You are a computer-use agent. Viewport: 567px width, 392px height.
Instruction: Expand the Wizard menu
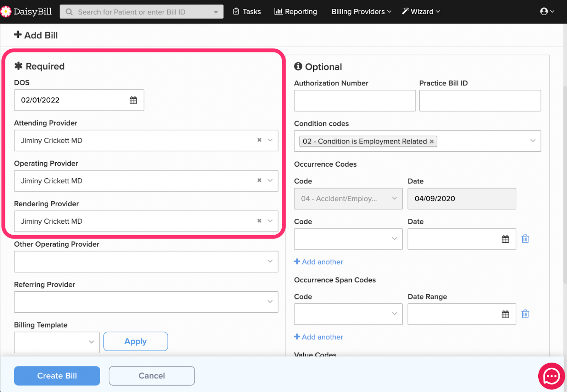click(421, 12)
